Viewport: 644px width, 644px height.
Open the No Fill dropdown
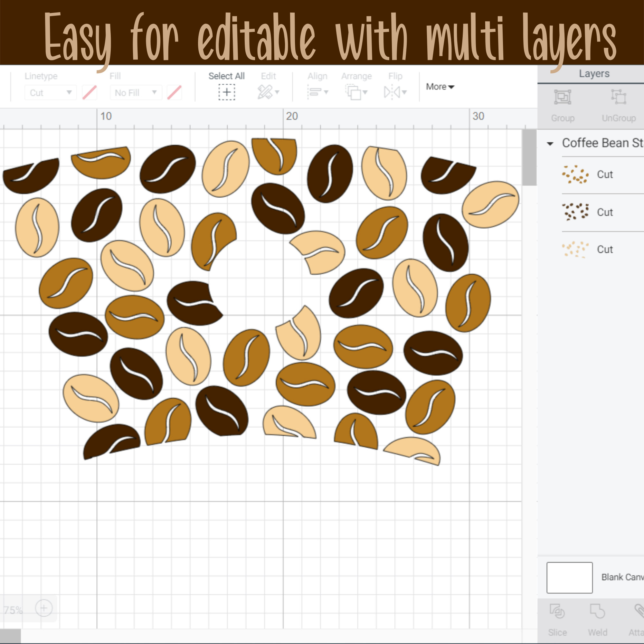pyautogui.click(x=136, y=93)
